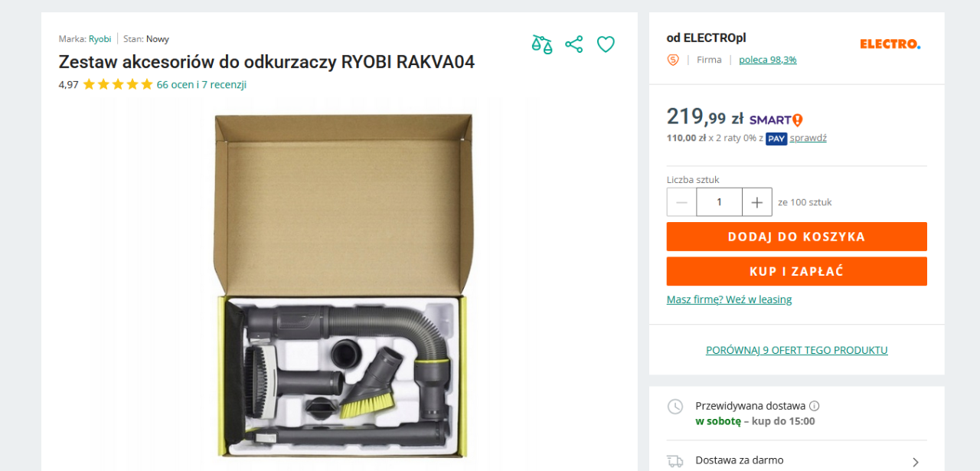The width and height of the screenshot is (980, 471).
Task: Click the Allegro PAY badge
Action: 776,139
